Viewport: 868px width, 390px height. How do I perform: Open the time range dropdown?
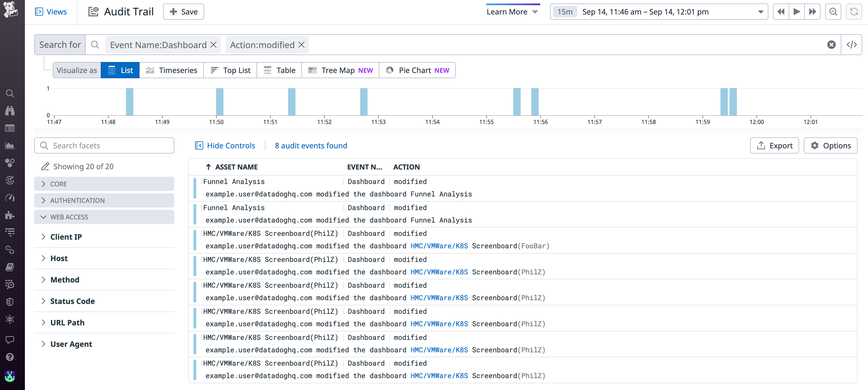(x=761, y=12)
